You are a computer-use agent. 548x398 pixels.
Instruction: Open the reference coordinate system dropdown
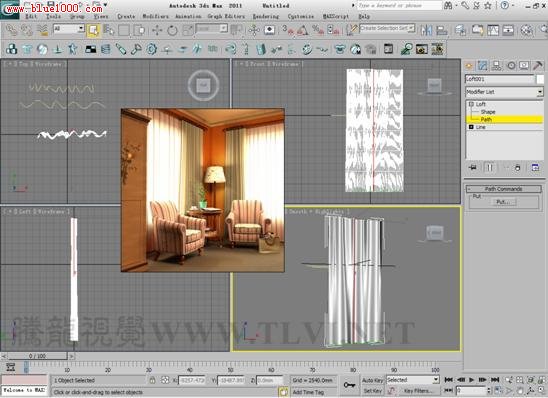(x=212, y=29)
